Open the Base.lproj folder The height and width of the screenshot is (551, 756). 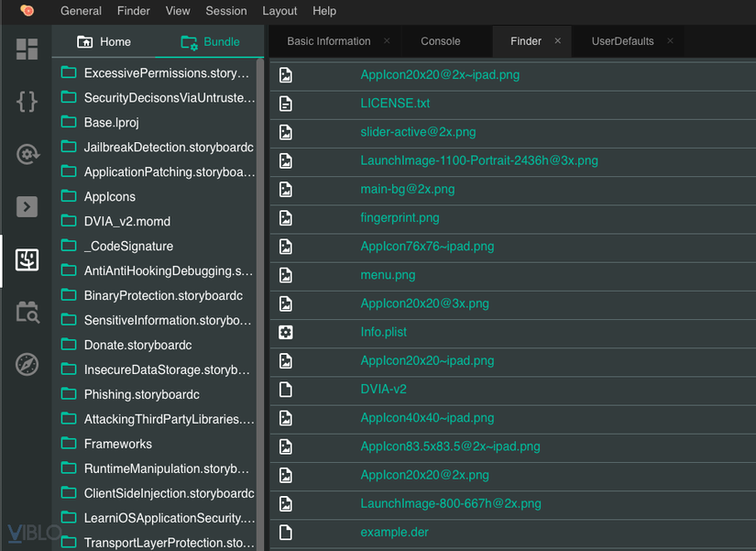[x=111, y=122]
